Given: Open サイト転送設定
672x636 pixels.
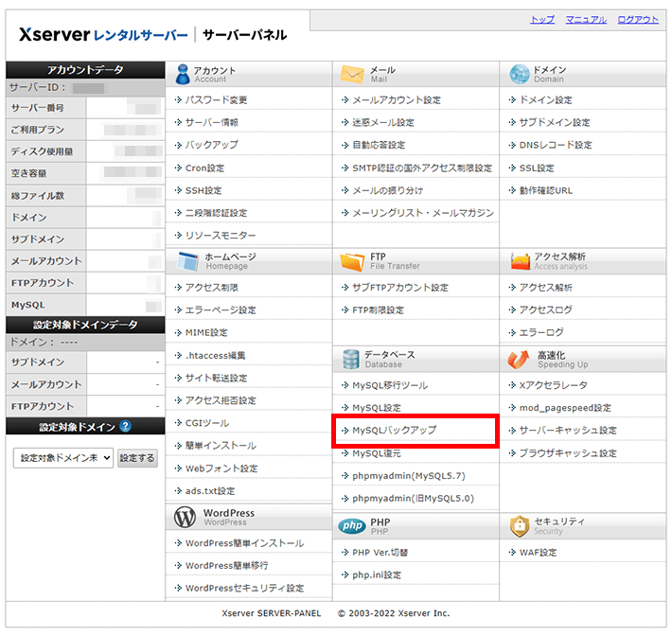Looking at the screenshot, I should pos(216,378).
